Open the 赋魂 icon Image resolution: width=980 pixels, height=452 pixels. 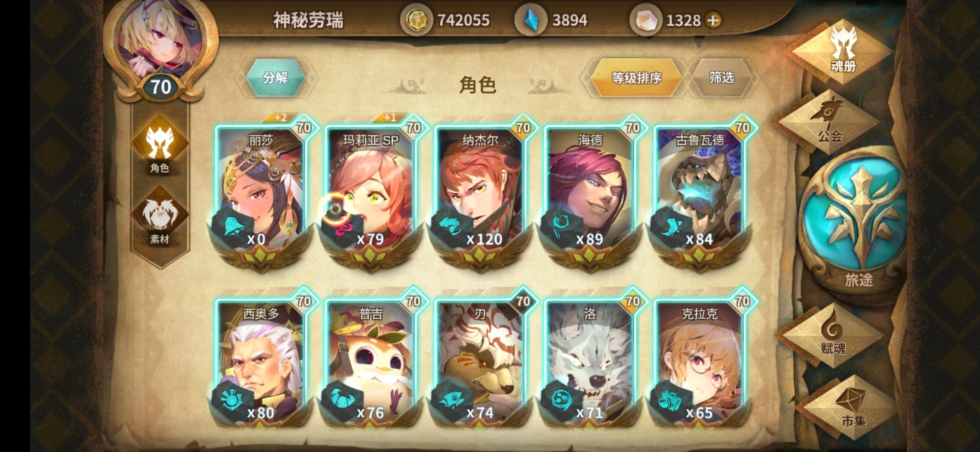[832, 335]
